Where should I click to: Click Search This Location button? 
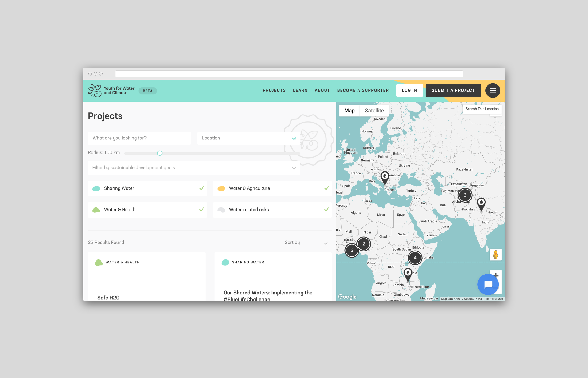point(482,109)
